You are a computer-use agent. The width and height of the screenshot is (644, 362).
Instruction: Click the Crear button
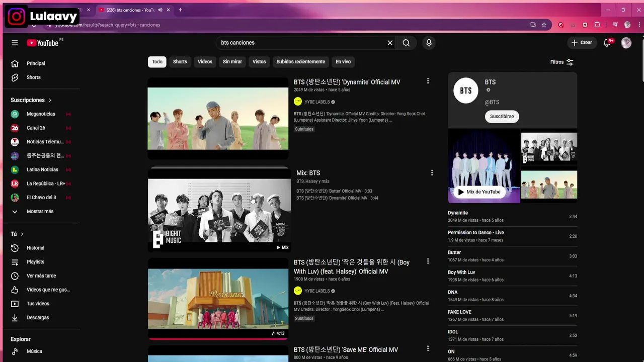[x=582, y=43]
